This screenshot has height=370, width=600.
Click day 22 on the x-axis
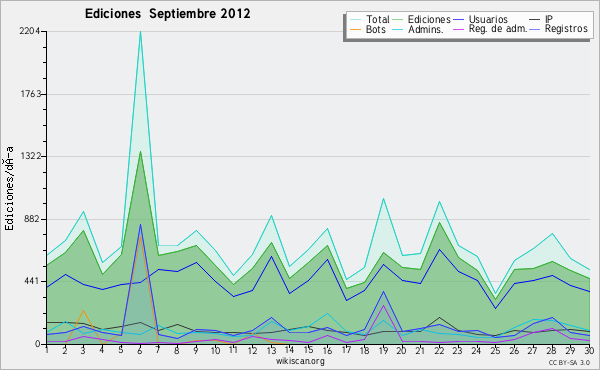(x=440, y=350)
